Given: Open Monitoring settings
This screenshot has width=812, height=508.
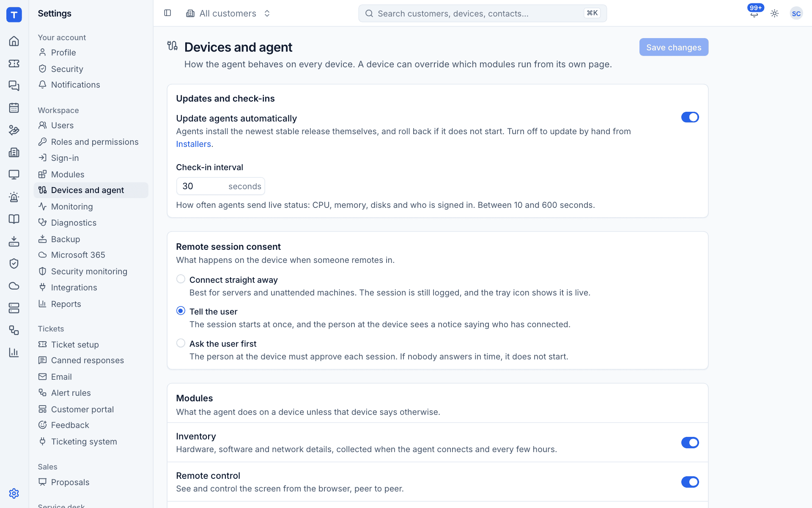Looking at the screenshot, I should point(91,207).
